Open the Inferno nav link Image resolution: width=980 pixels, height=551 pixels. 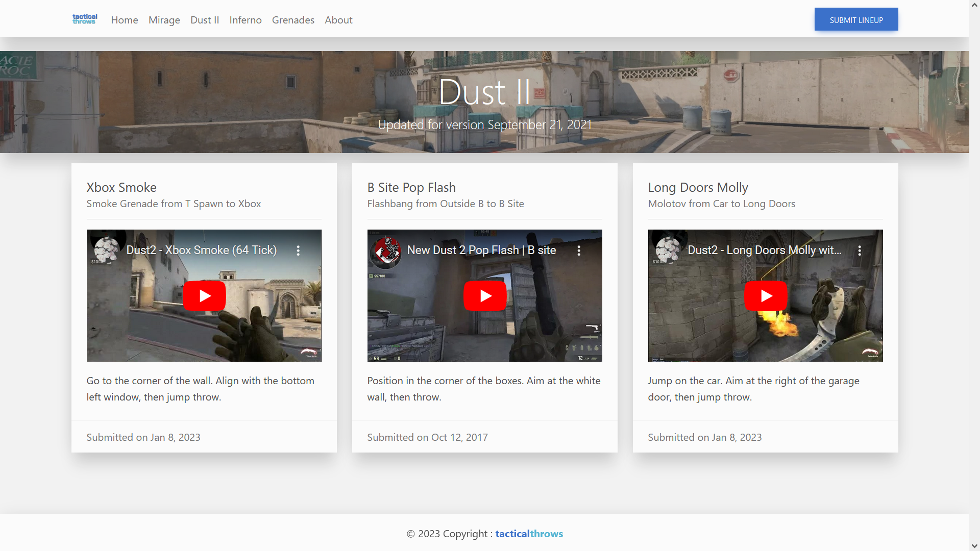coord(246,20)
